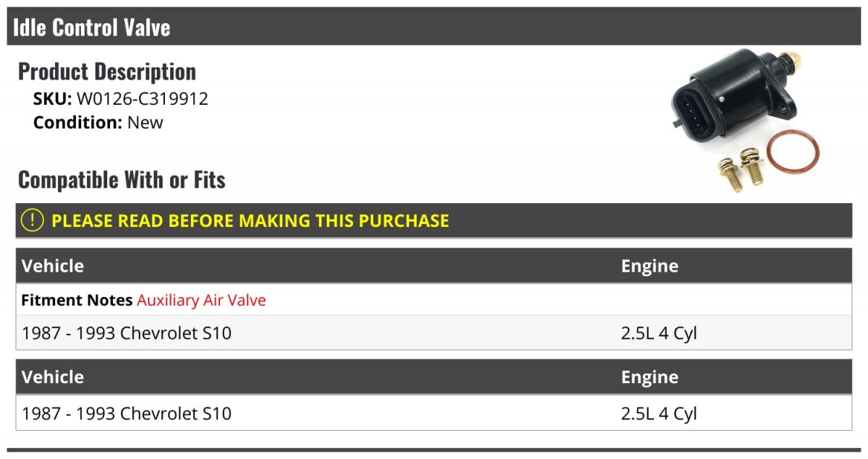
Task: Click the Product Description heading
Action: click(107, 72)
